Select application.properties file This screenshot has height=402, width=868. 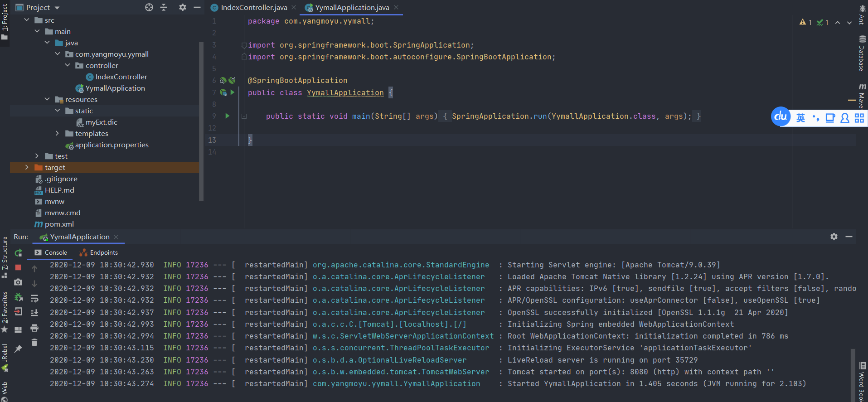[x=112, y=145]
